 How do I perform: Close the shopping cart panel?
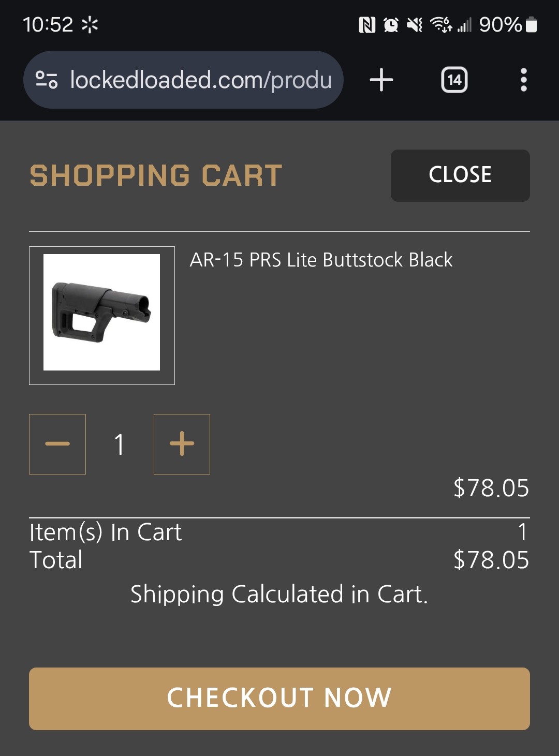pyautogui.click(x=460, y=175)
